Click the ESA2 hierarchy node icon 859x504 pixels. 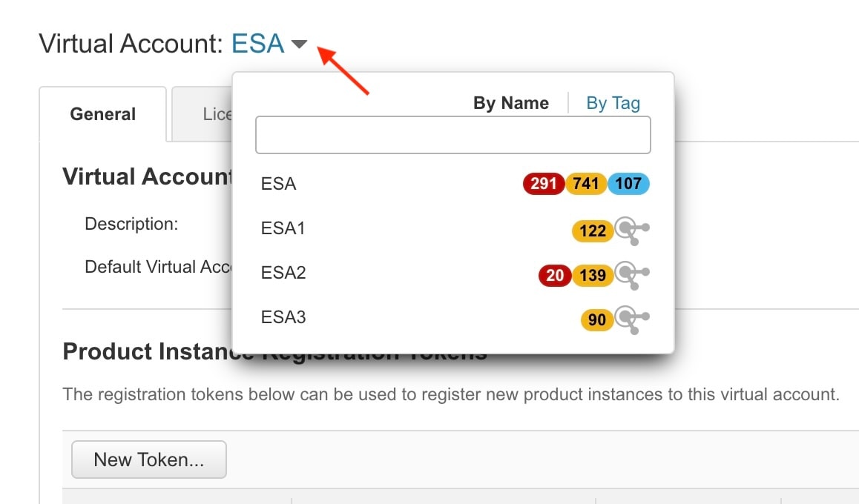632,275
